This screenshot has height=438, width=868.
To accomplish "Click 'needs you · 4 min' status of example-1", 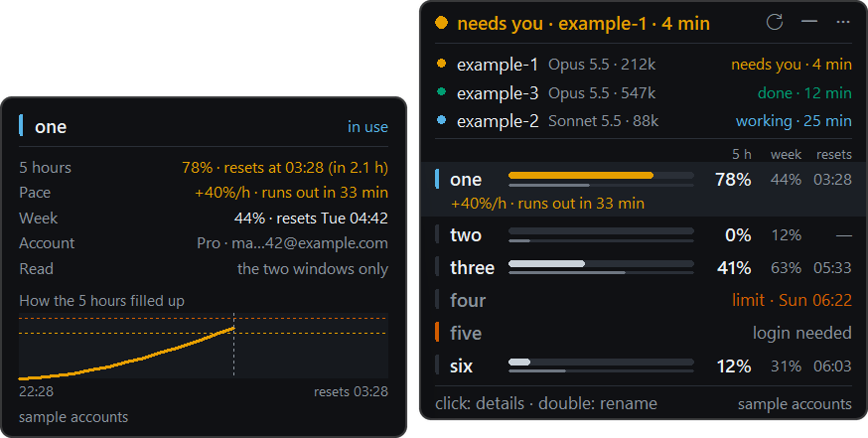I will click(792, 65).
